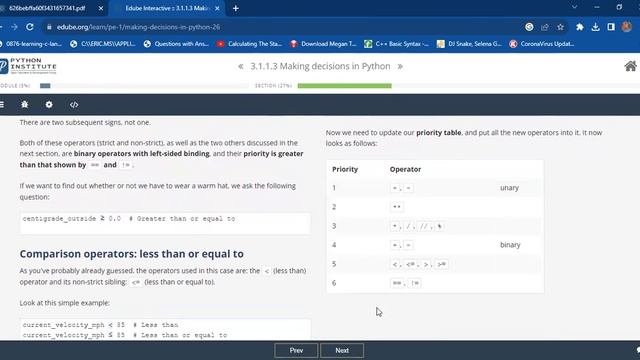640x360 pixels.
Task: Click the <= operator in priority row 5
Action: pos(410,264)
